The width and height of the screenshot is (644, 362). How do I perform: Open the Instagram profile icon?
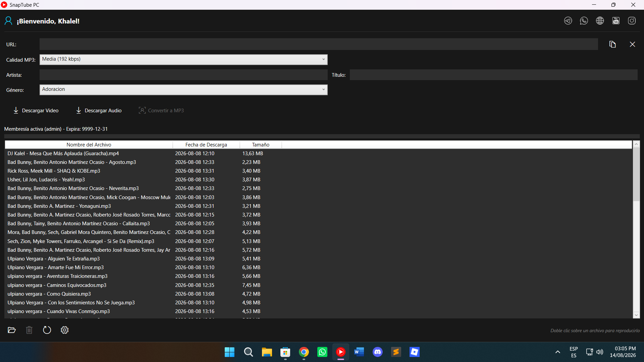click(x=632, y=21)
